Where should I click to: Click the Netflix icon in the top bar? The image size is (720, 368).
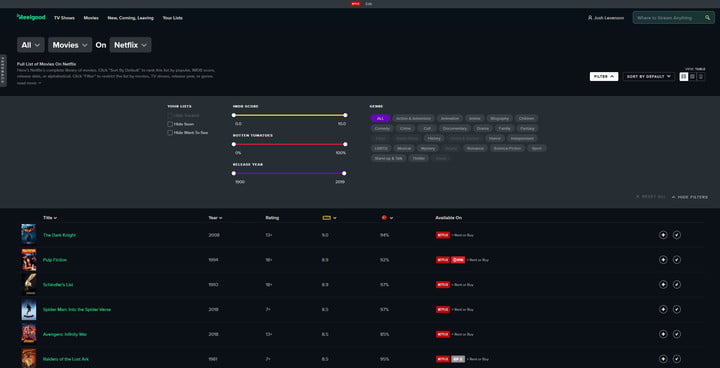click(355, 4)
